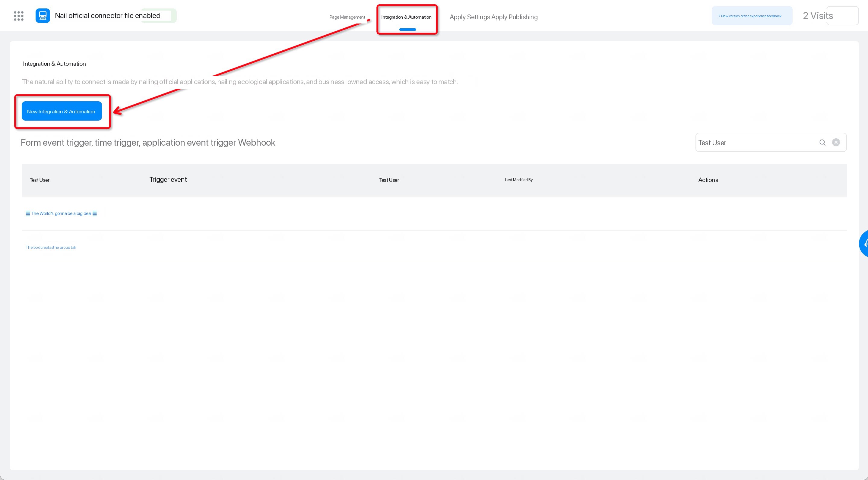Image resolution: width=868 pixels, height=480 pixels.
Task: Open The World's gonna be a big deal
Action: click(61, 213)
